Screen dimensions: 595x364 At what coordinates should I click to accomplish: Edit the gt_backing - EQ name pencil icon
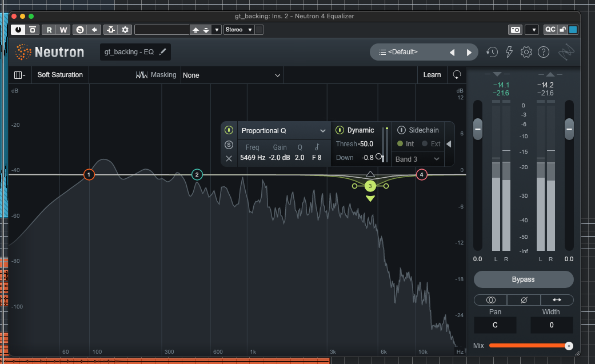[162, 51]
